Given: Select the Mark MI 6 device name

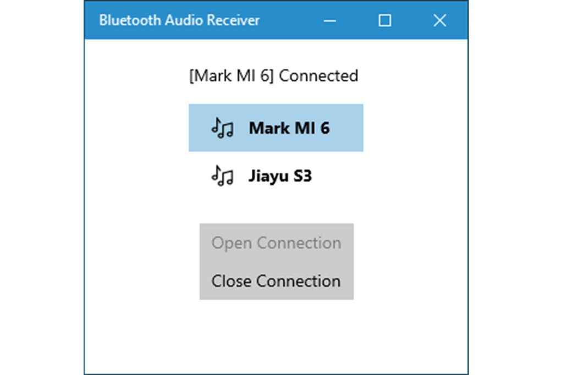Looking at the screenshot, I should point(289,128).
